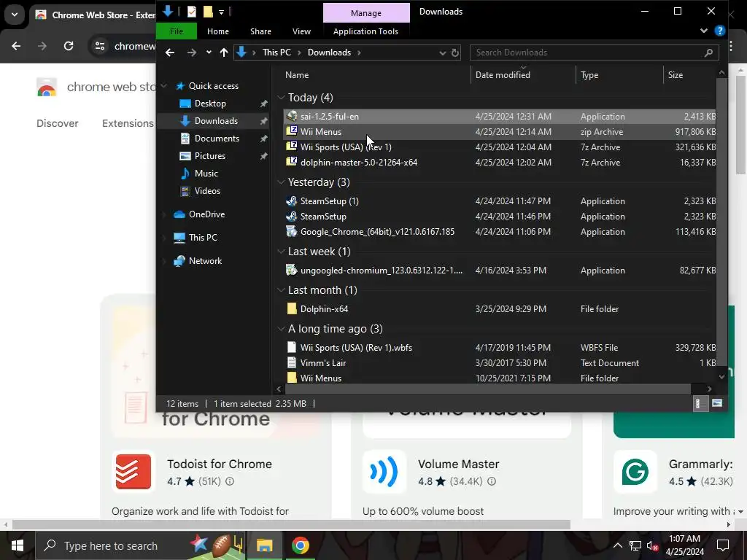Customize Quick Access Toolbar dropdown
The height and width of the screenshot is (560, 747).
(222, 12)
